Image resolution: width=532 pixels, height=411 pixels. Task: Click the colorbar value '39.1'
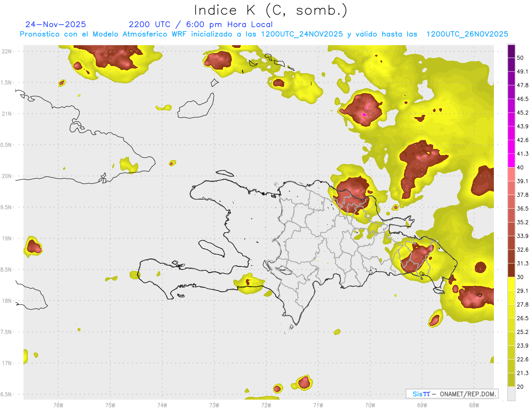click(x=523, y=181)
